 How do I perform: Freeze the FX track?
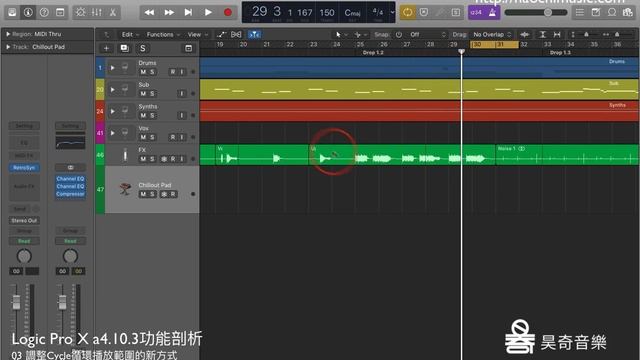[164, 159]
